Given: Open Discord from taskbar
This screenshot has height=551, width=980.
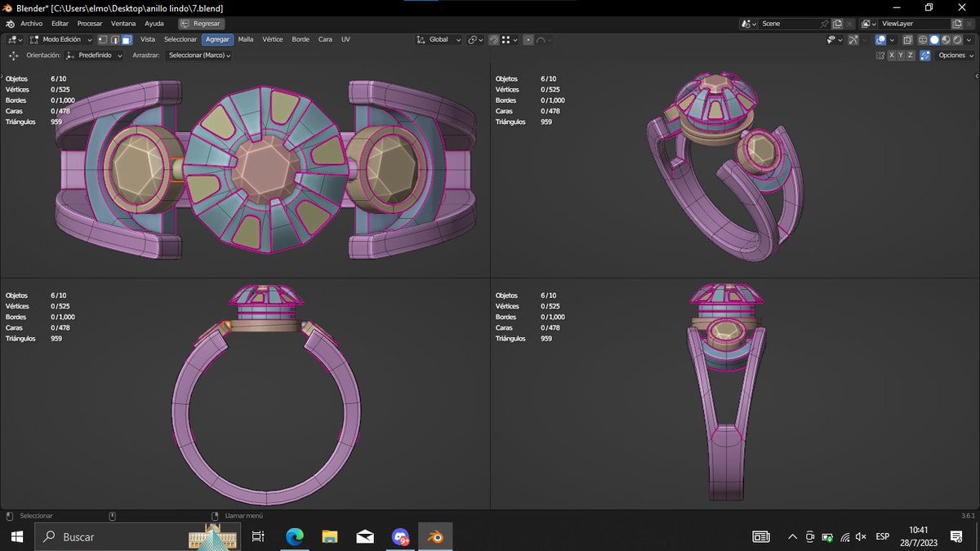Looking at the screenshot, I should coord(400,536).
